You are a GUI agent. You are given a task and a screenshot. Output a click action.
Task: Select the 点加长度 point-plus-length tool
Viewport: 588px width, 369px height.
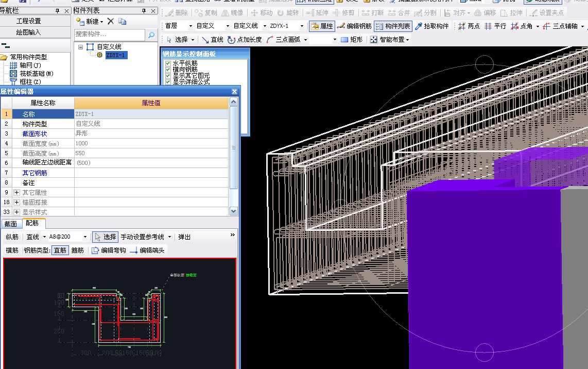[245, 39]
